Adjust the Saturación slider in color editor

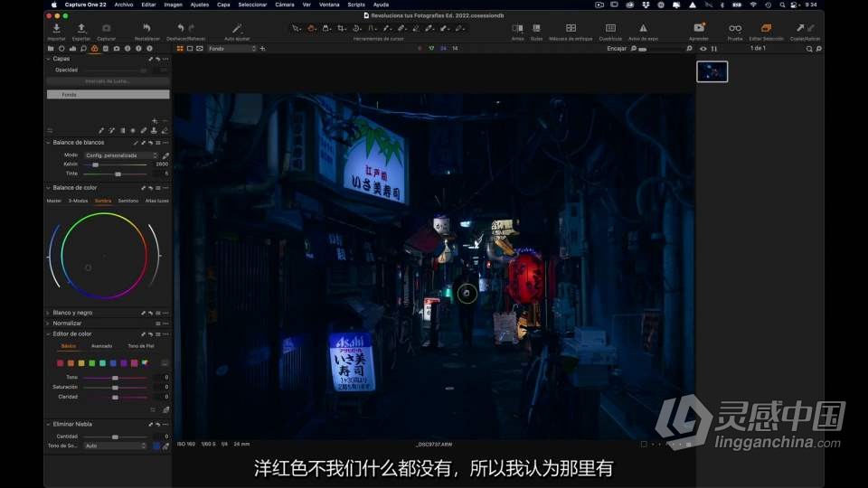pyautogui.click(x=115, y=388)
